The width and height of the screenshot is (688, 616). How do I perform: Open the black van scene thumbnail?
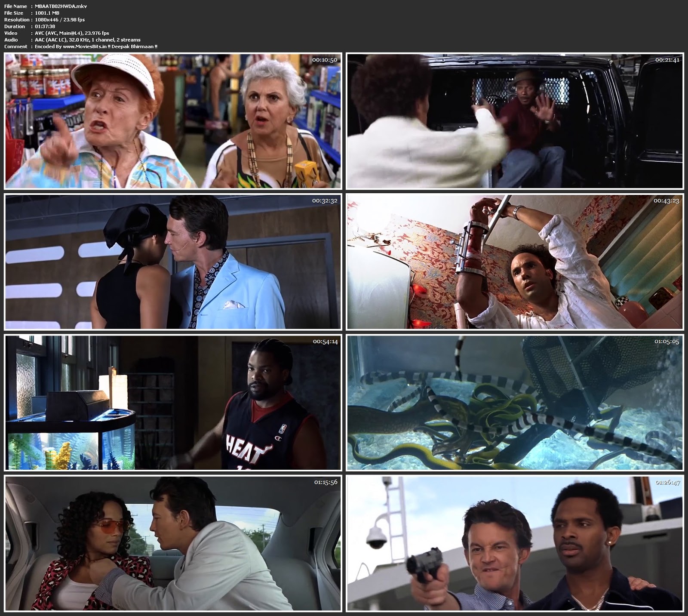(x=515, y=121)
